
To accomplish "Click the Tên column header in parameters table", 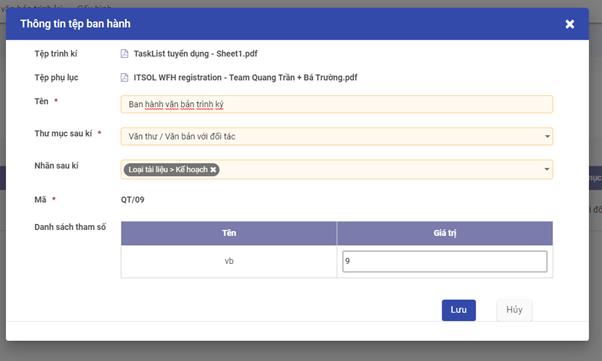I will 229,233.
